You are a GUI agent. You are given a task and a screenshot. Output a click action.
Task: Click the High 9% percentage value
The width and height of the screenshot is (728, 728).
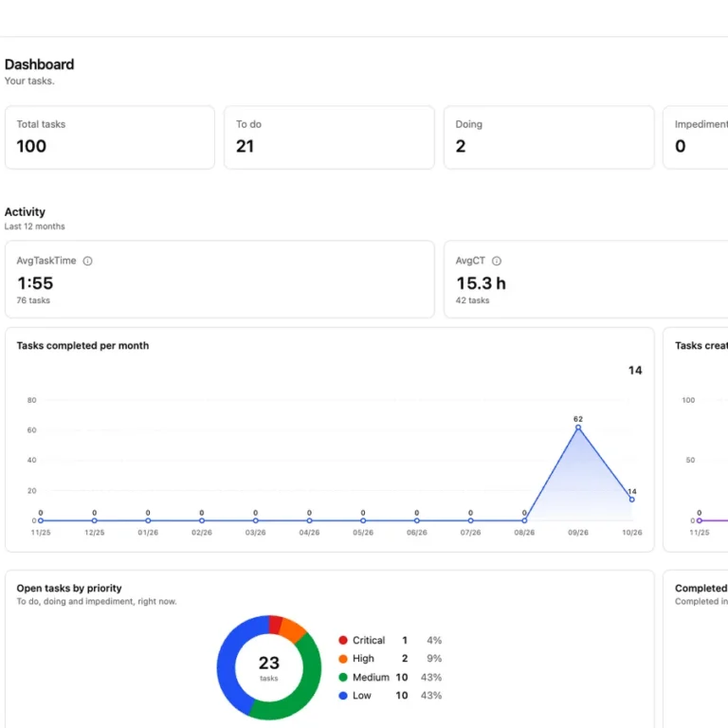(434, 659)
